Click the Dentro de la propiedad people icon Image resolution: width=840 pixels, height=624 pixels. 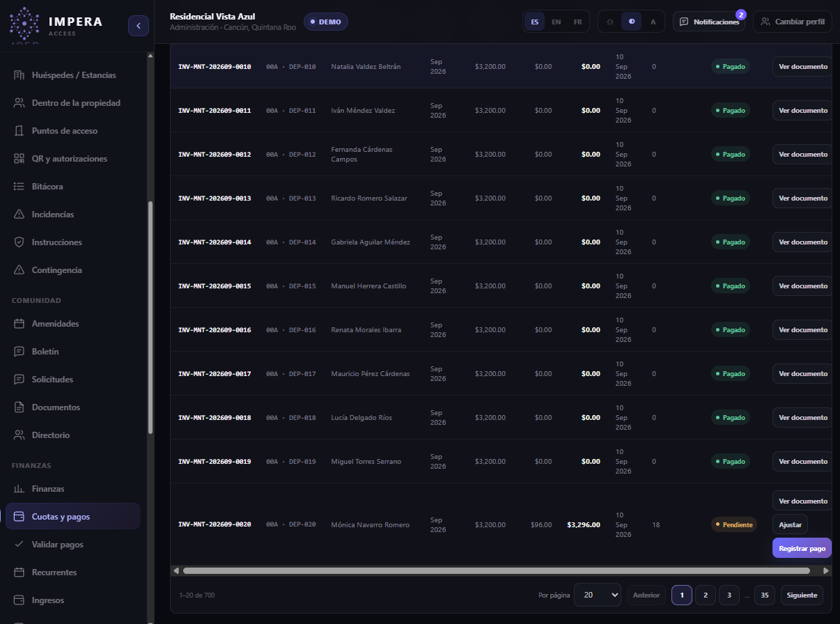click(x=19, y=103)
